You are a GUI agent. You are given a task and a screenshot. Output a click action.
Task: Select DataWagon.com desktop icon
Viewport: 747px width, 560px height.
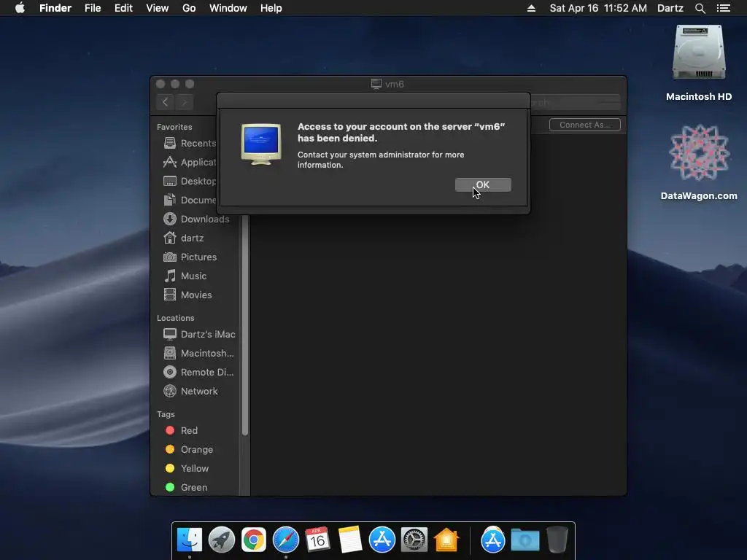coord(699,163)
